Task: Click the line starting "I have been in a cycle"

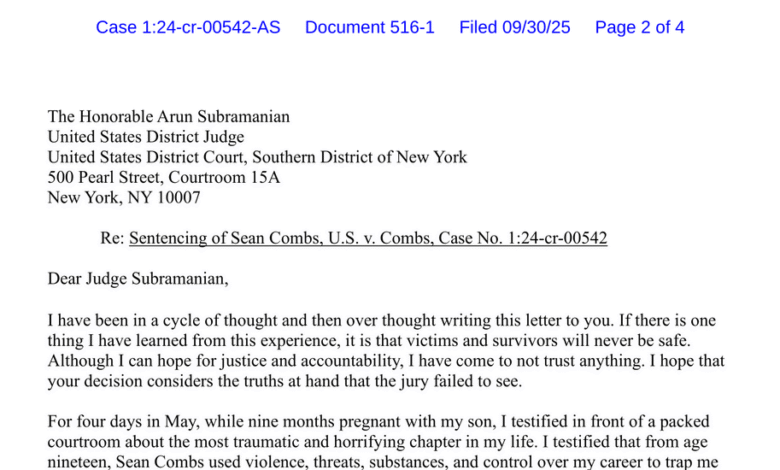Action: tap(382, 321)
